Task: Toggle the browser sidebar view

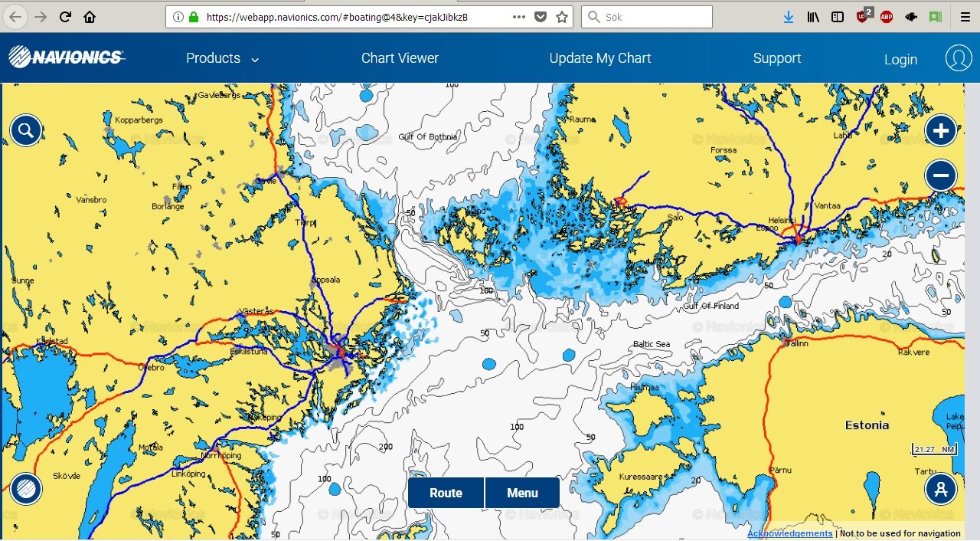Action: 838,17
